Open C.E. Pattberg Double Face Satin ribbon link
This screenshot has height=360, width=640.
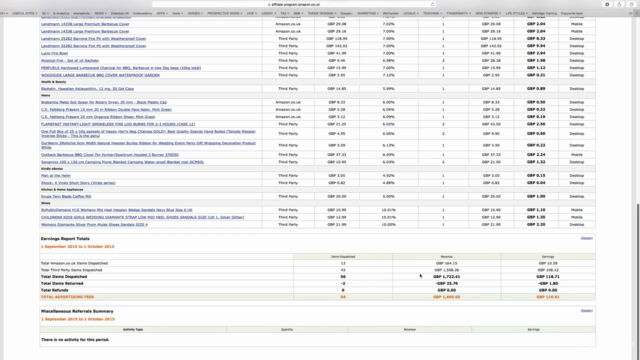pyautogui.click(x=106, y=110)
